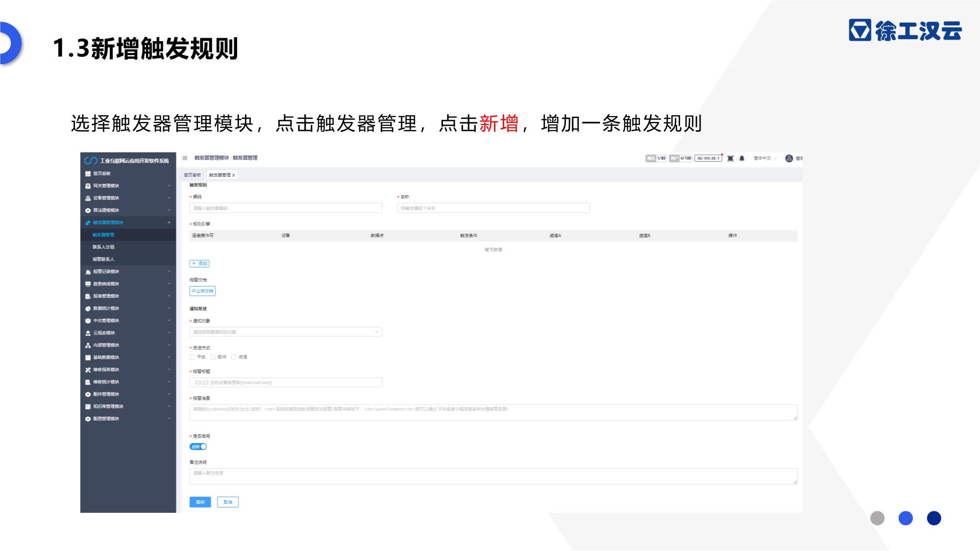Click the 暂无数据 empty table text
This screenshot has width=980, height=551.
pos(493,250)
